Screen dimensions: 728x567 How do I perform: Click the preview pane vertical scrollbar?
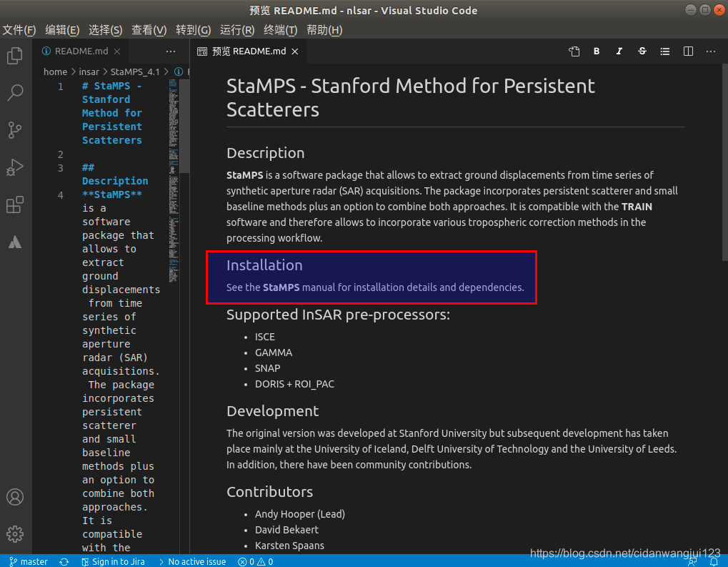724,163
